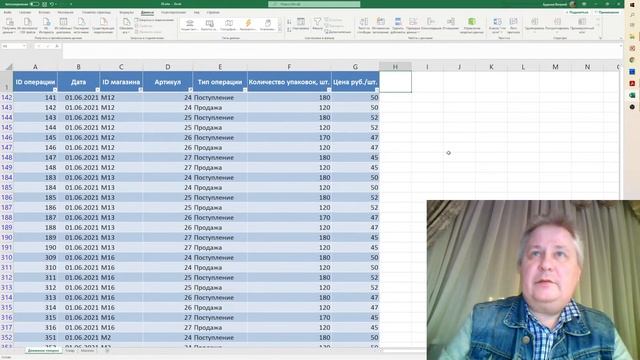Click Data Validation (Проверка данных)
640x360 pixels.
point(413,25)
